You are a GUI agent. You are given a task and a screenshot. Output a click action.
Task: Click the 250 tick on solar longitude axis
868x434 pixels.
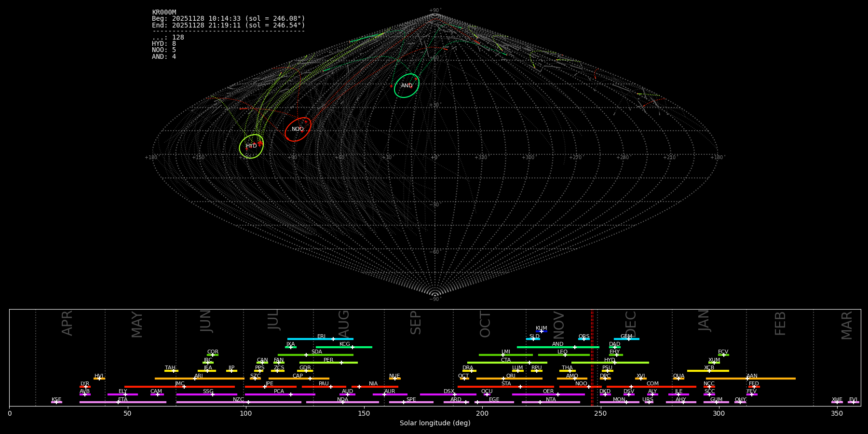click(x=600, y=414)
